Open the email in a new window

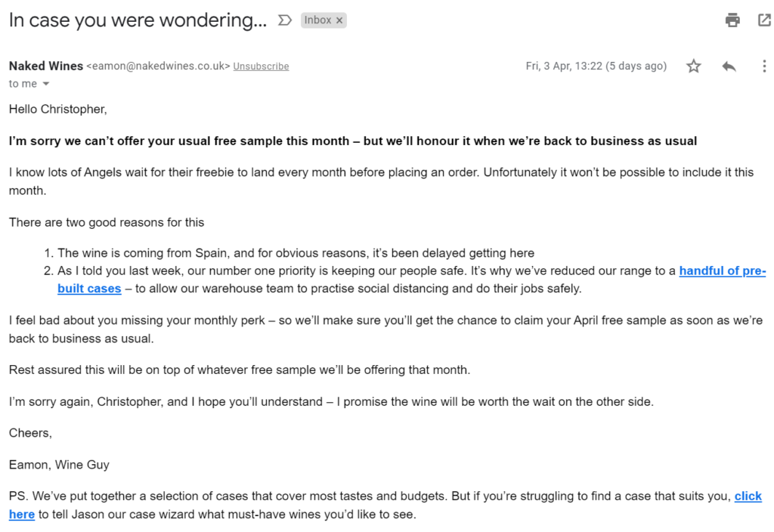pyautogui.click(x=764, y=20)
